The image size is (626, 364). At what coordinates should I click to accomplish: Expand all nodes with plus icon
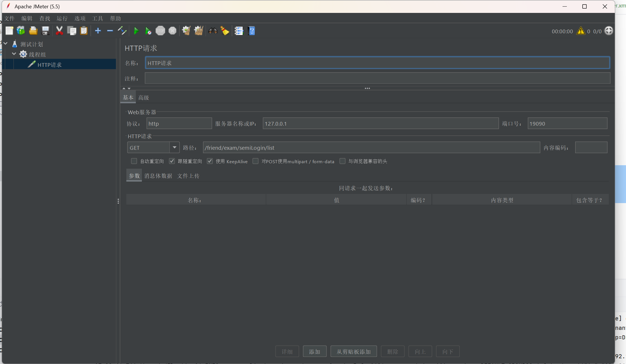pos(98,31)
